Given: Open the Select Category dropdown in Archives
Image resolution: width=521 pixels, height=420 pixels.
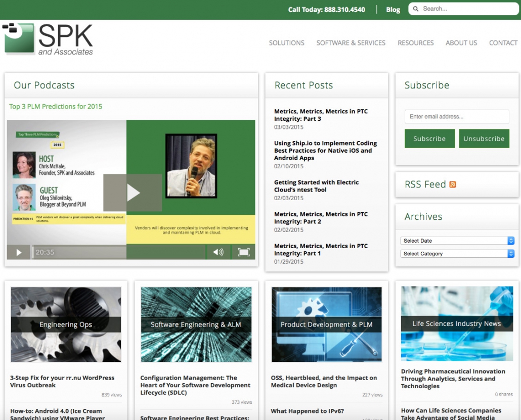Looking at the screenshot, I should click(x=456, y=253).
